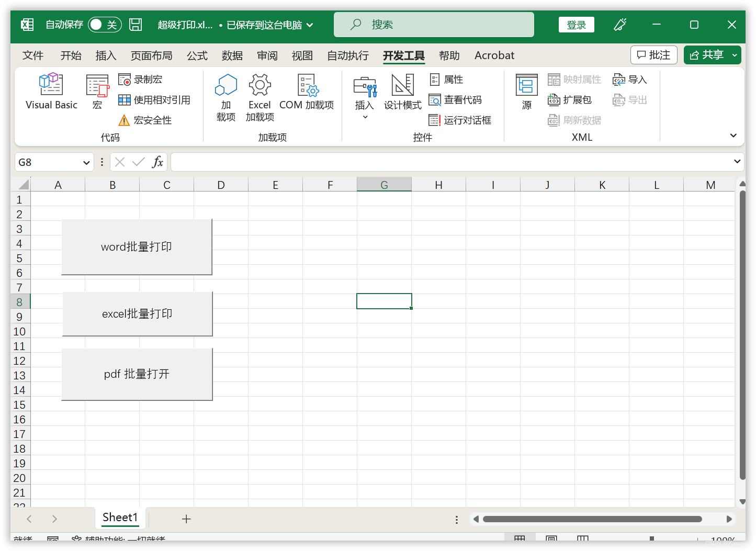Open the Automate (自动执行) tab
Viewport: 756px width, 551px height.
click(x=348, y=55)
